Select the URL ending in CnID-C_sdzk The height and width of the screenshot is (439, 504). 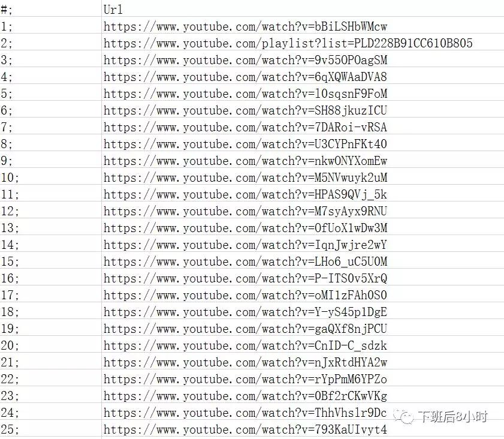[x=245, y=345]
